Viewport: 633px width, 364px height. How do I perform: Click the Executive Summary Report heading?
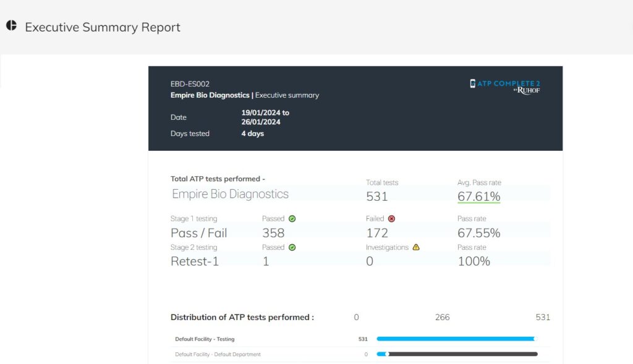[103, 27]
